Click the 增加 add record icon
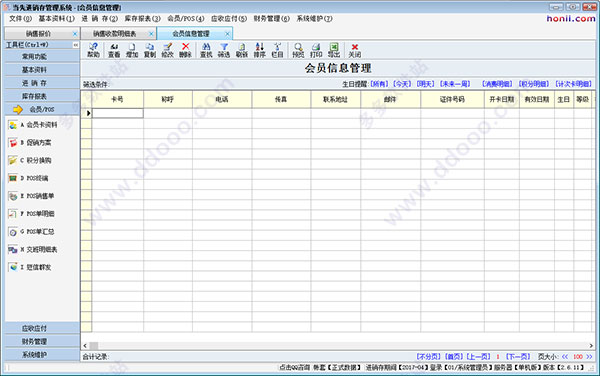 click(132, 50)
